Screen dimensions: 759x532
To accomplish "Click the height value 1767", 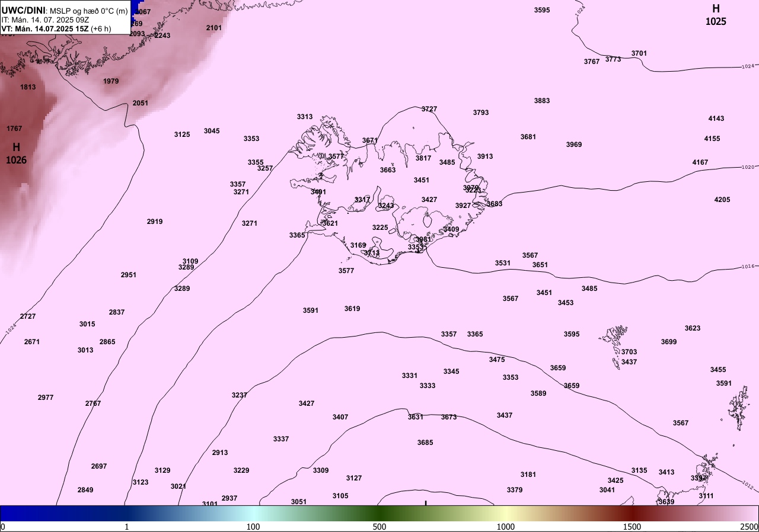I will (x=14, y=129).
